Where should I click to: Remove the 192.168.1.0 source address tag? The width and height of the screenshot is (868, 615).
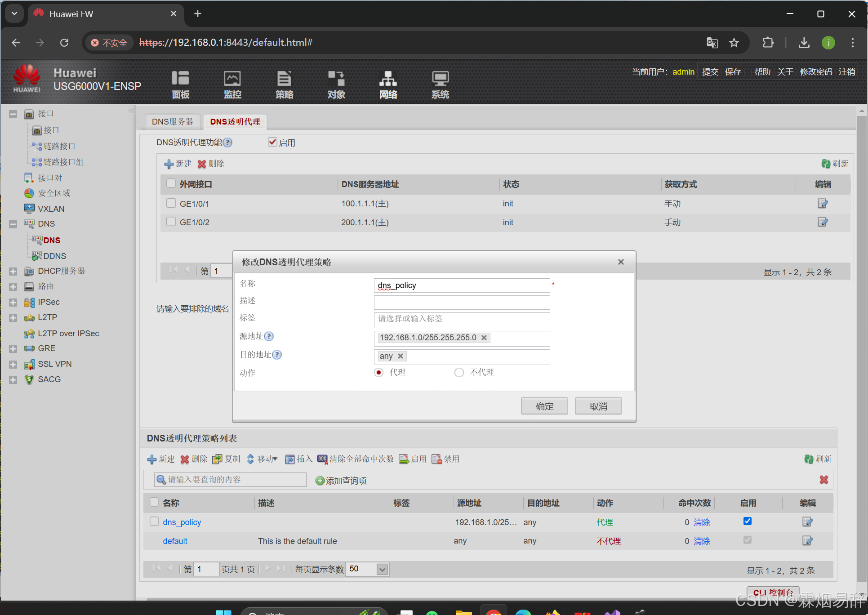[x=484, y=338]
